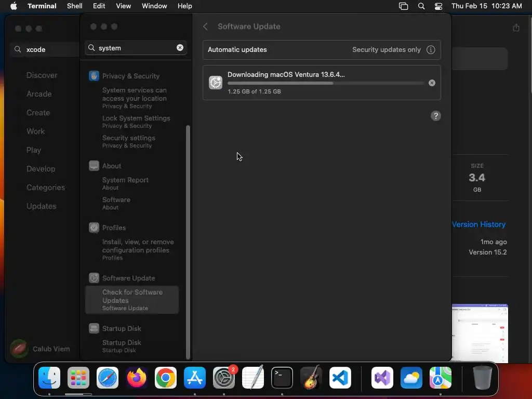Open Arcade in App Store sidebar
The width and height of the screenshot is (532, 399).
point(39,94)
